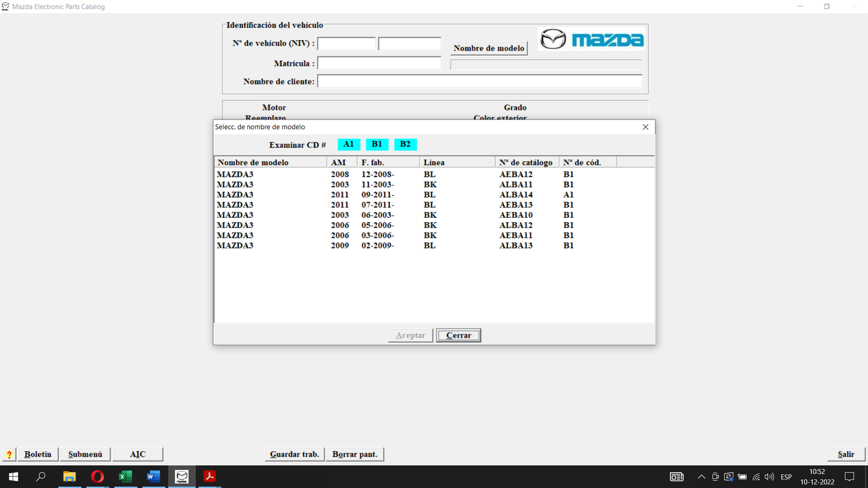The height and width of the screenshot is (488, 868).
Task: Switch to Word in taskbar
Action: click(x=153, y=477)
